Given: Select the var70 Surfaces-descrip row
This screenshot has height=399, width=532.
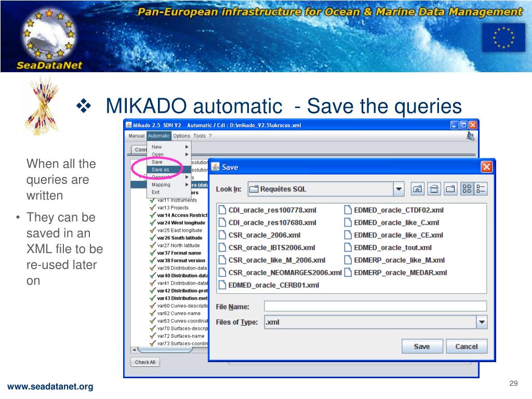Looking at the screenshot, I should click(179, 328).
